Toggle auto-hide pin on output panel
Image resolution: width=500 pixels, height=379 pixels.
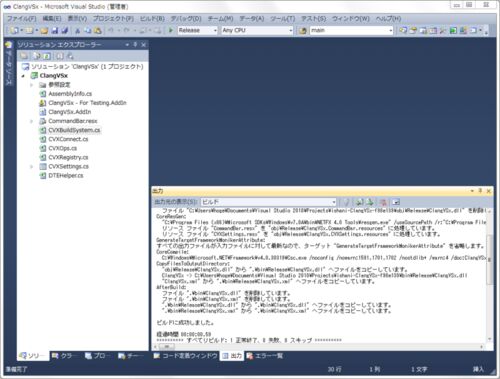[x=480, y=191]
